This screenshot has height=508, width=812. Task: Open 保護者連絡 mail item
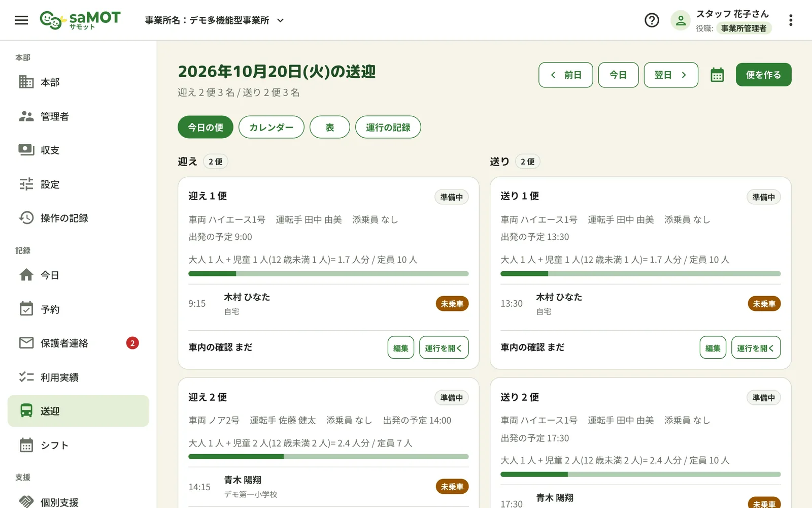78,343
